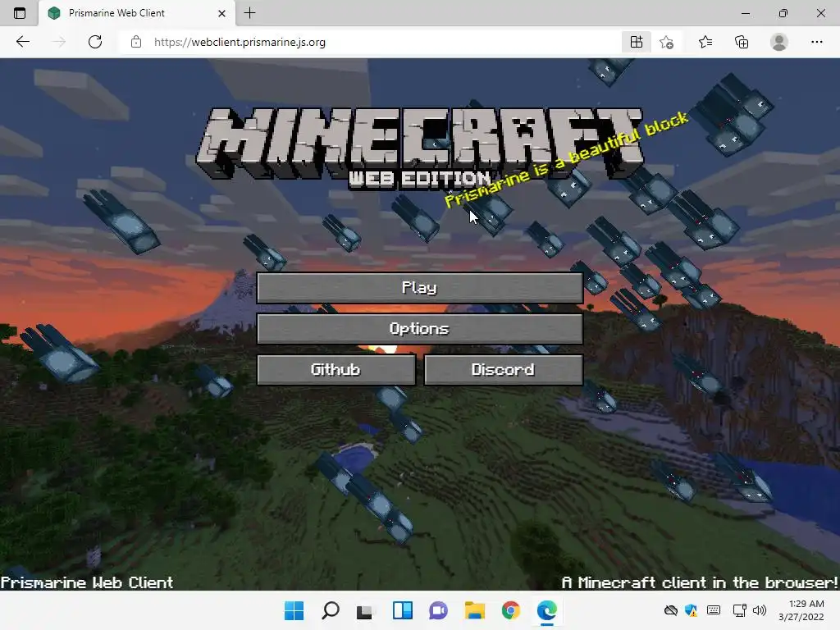Open the Discord link button

503,370
